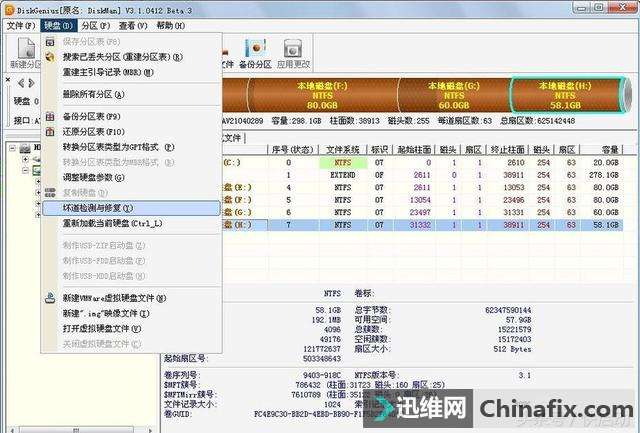Choose 打开虚拟硬盘文件(V) menu entry
This screenshot has height=433, width=640.
pos(102,329)
